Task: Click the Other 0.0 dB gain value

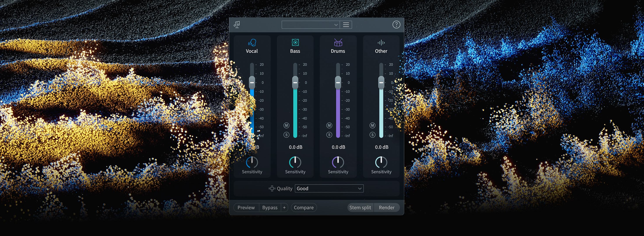Action: point(381,147)
